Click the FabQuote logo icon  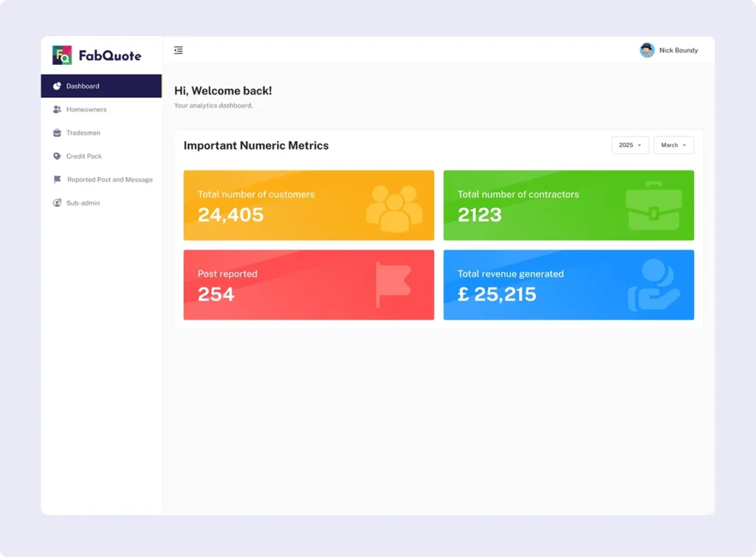(x=62, y=55)
